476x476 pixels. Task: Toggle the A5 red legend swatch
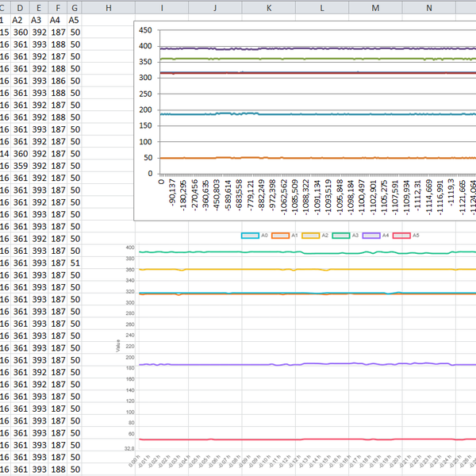(x=401, y=236)
